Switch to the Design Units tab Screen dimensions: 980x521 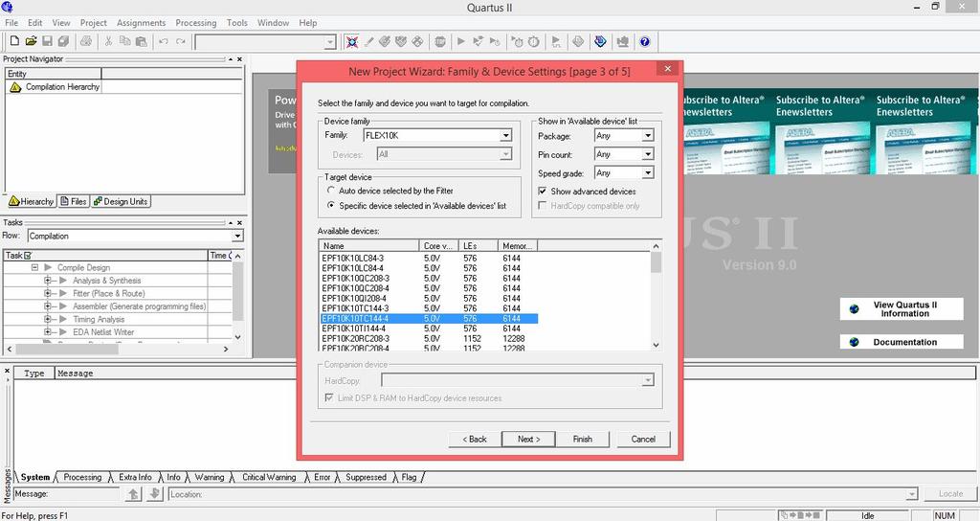(121, 201)
